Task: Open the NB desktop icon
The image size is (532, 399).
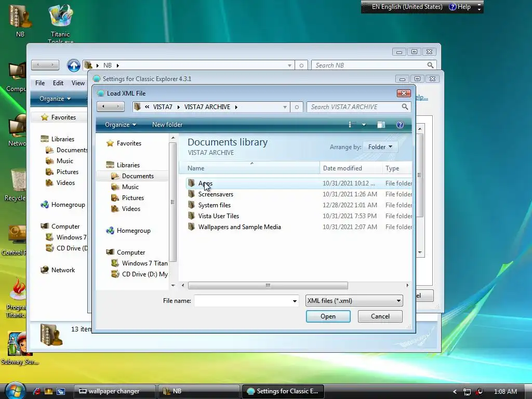Action: pyautogui.click(x=20, y=21)
